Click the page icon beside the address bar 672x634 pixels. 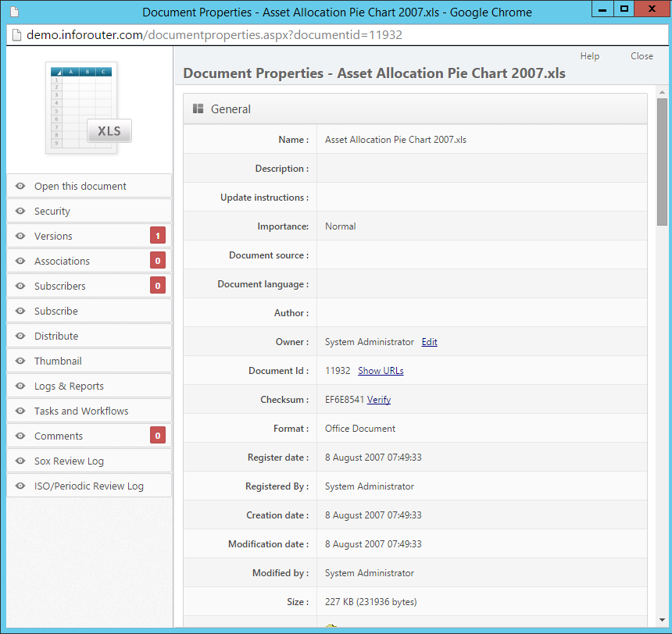[17, 34]
